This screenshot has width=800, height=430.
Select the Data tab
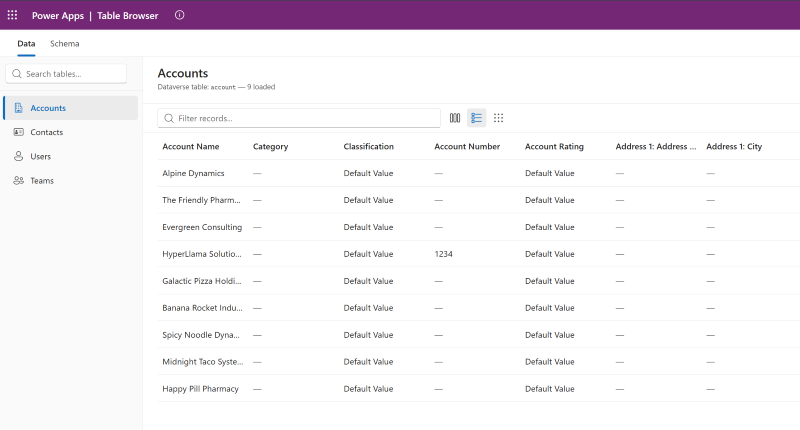26,44
